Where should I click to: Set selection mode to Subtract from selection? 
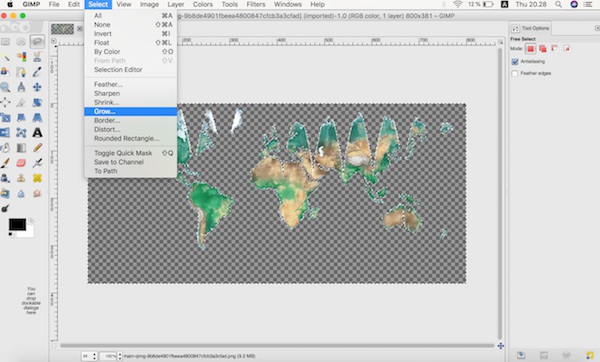(x=555, y=49)
